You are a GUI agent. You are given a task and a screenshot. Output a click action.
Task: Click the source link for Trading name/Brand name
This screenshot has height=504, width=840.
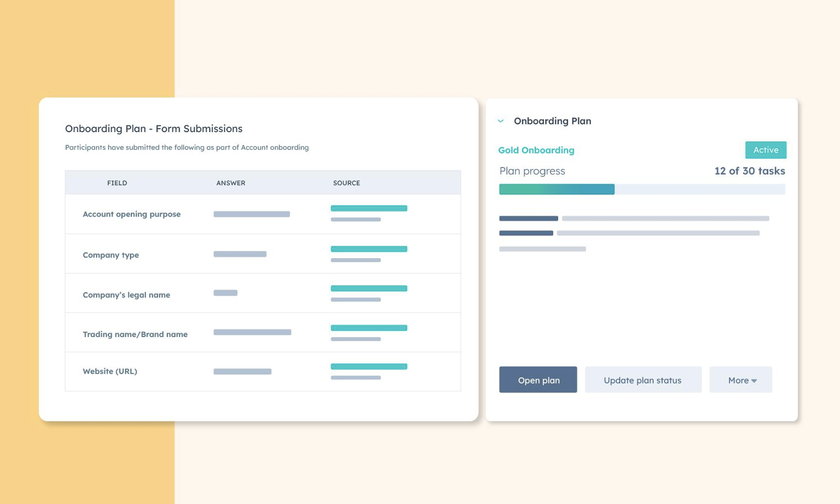click(369, 328)
